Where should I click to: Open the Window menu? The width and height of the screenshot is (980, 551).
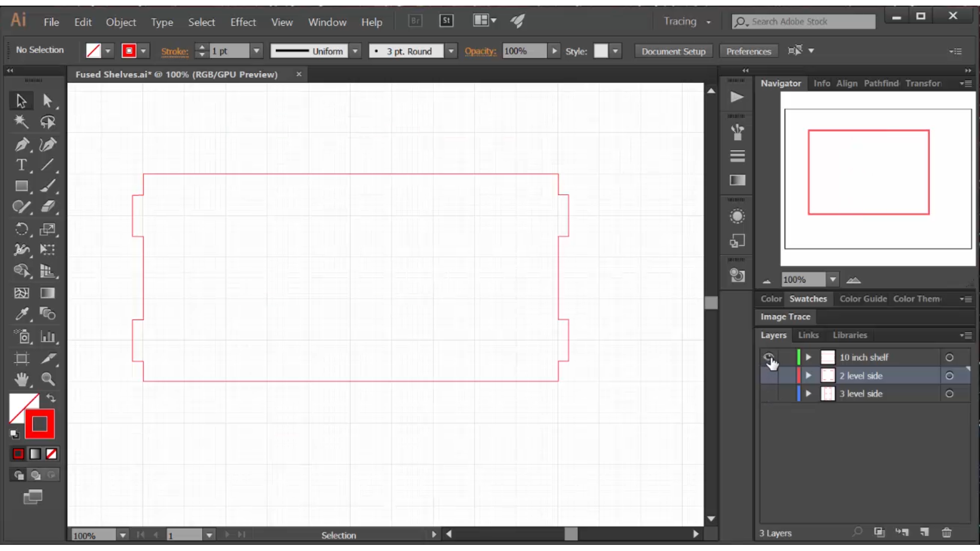pos(327,21)
